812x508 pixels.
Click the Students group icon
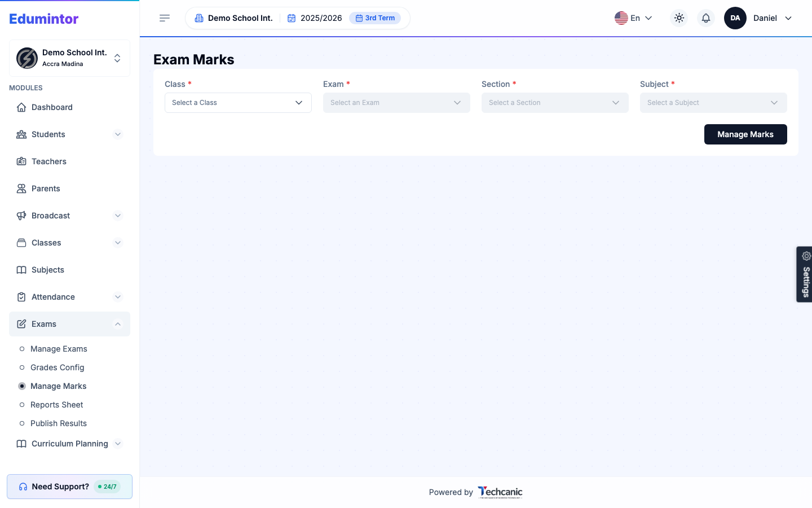coord(21,134)
